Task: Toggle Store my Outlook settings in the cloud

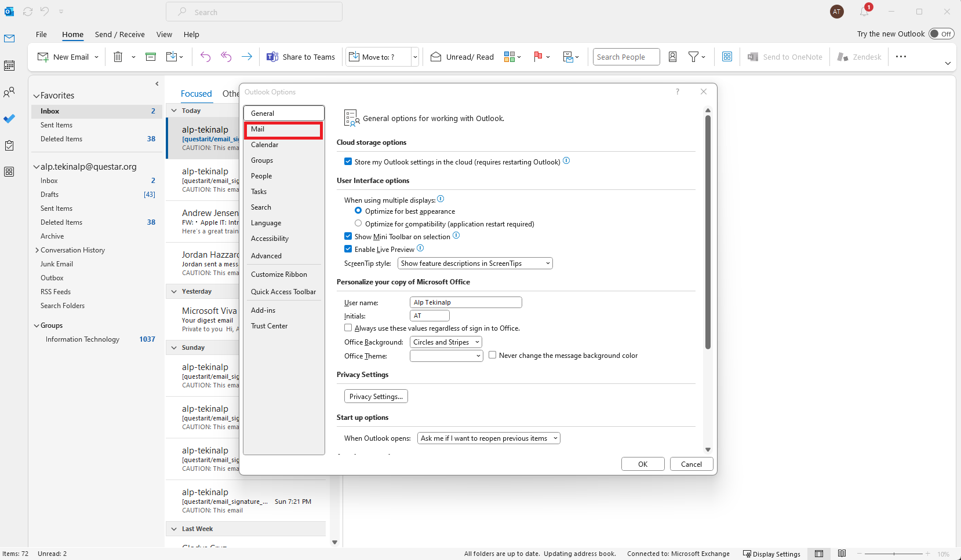Action: 348,162
